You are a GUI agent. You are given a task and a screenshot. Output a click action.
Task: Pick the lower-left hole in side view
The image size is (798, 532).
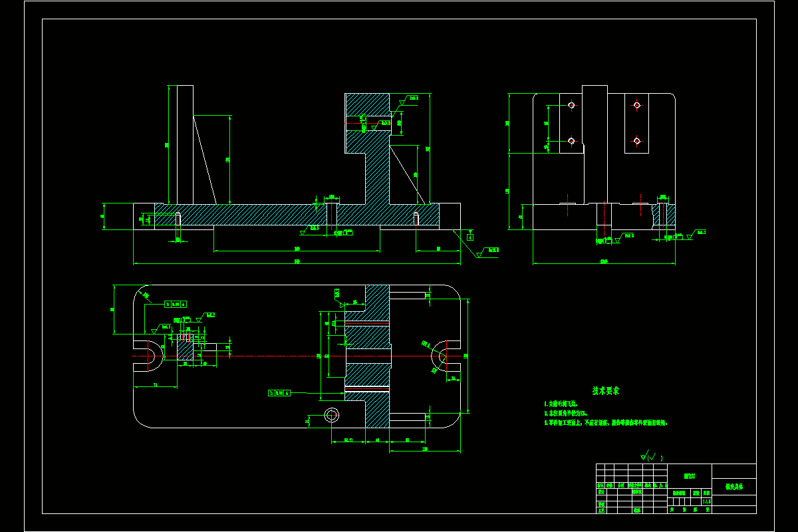click(x=571, y=140)
